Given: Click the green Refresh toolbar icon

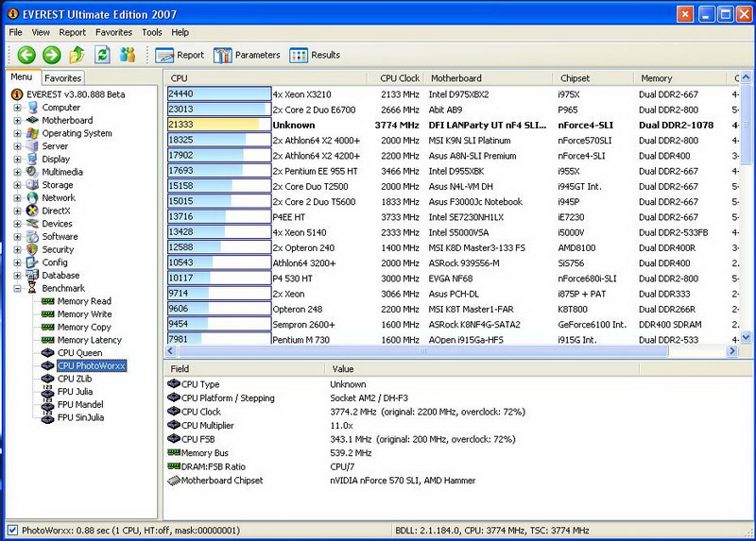Looking at the screenshot, I should [102, 55].
